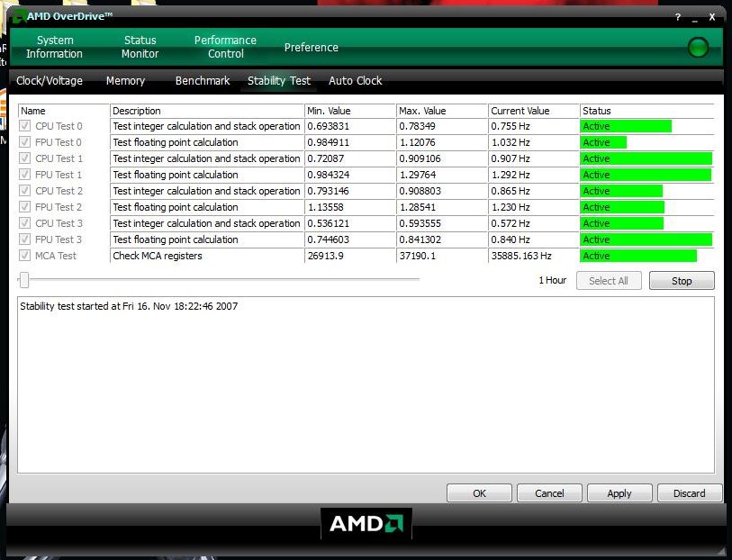The image size is (732, 560).
Task: Toggle the FPU Test 3 checkbox
Action: tap(24, 239)
